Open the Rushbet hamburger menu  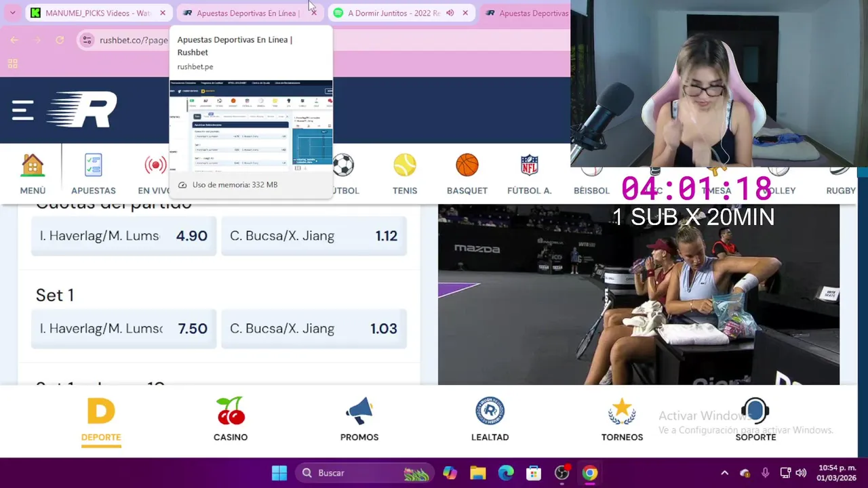pyautogui.click(x=22, y=110)
